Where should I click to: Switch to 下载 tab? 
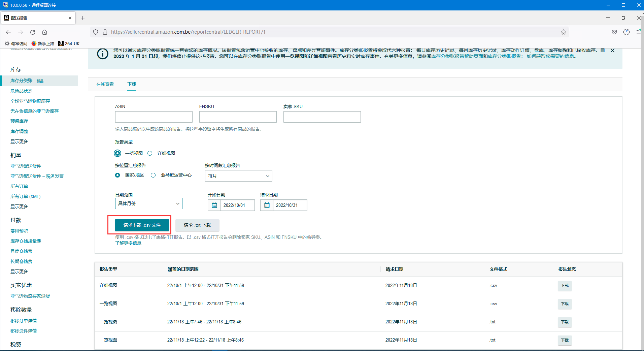pos(132,84)
